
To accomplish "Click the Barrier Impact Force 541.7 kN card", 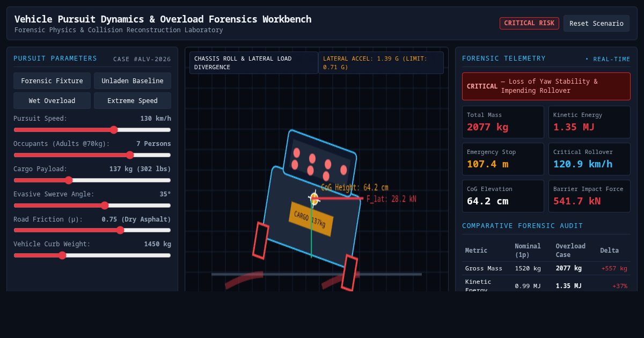I will [589, 196].
